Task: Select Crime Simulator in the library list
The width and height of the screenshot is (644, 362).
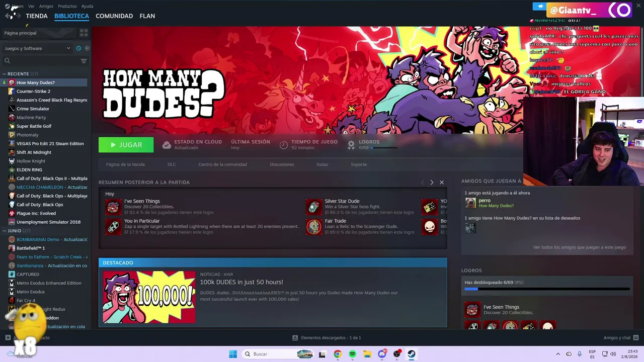Action: pyautogui.click(x=33, y=109)
